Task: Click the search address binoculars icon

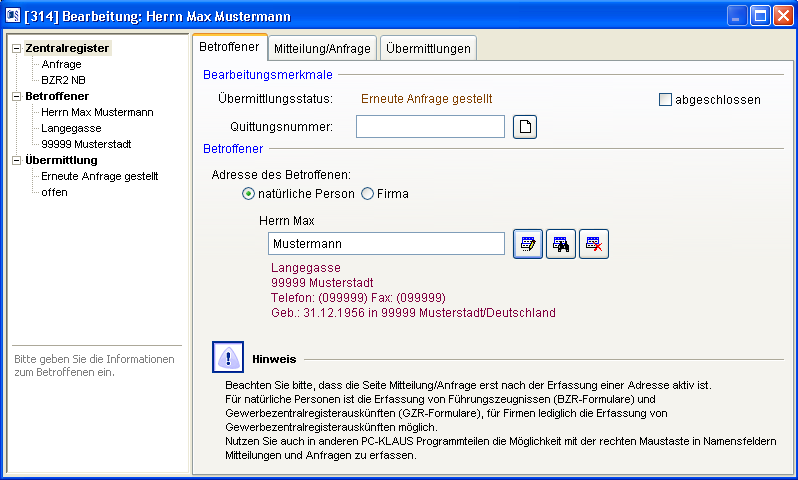Action: coord(561,243)
